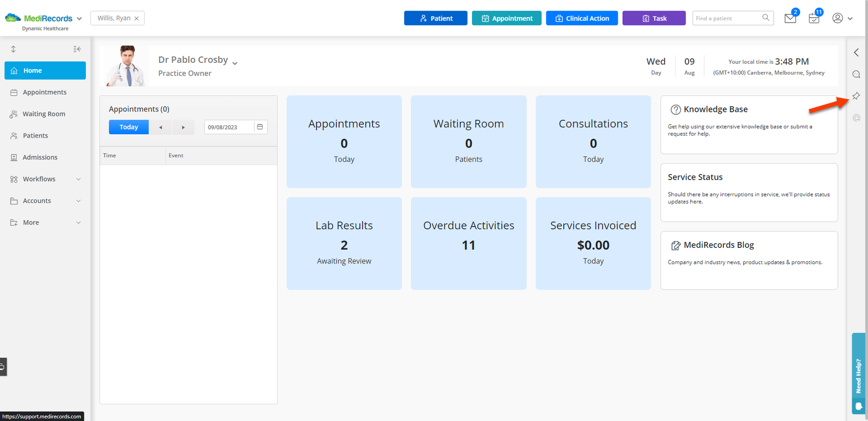The width and height of the screenshot is (868, 421).
Task: Open the mail inbox envelope icon
Action: click(x=790, y=18)
